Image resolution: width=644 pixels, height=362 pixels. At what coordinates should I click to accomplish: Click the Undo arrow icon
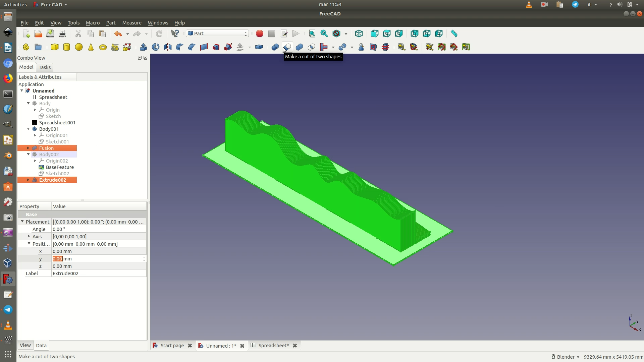(118, 34)
